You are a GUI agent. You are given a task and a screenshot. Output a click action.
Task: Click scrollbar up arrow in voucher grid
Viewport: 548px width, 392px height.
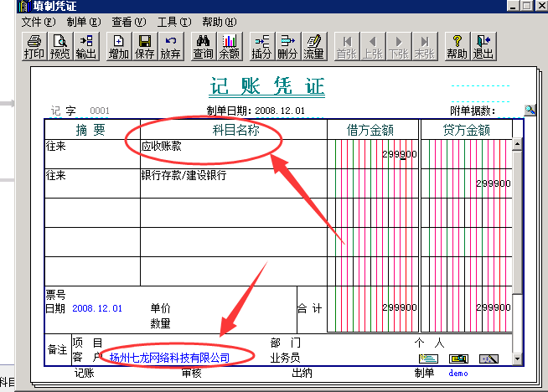pos(517,144)
